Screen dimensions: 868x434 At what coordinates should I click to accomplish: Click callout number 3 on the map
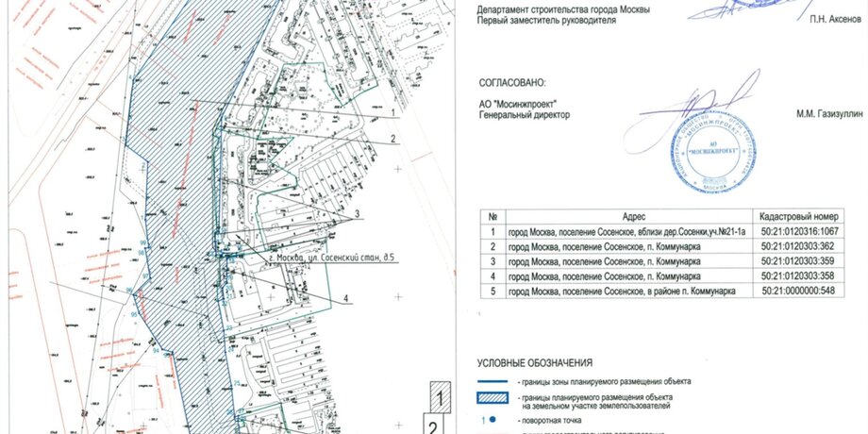359,215
